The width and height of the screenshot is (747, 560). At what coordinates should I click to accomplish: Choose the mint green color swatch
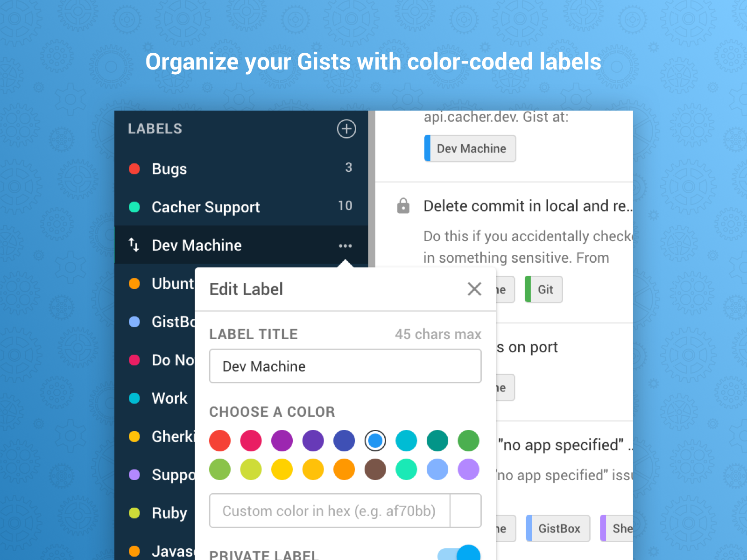(x=406, y=469)
